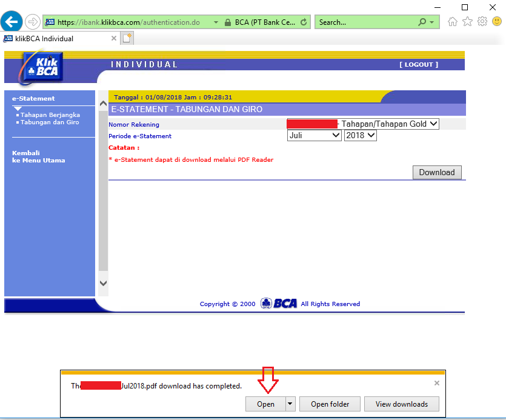Click the BCA logo in footer
This screenshot has width=506, height=420.
pos(279,304)
